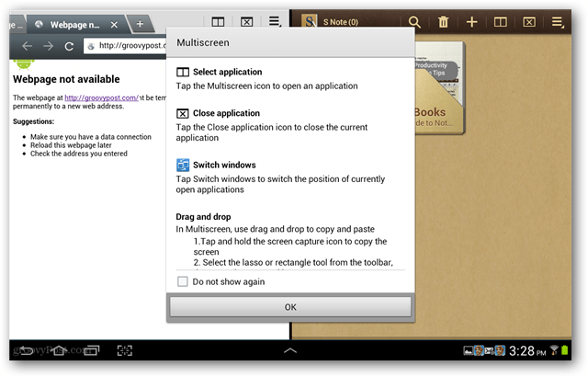Tap the S Note trash delete icon

(443, 22)
